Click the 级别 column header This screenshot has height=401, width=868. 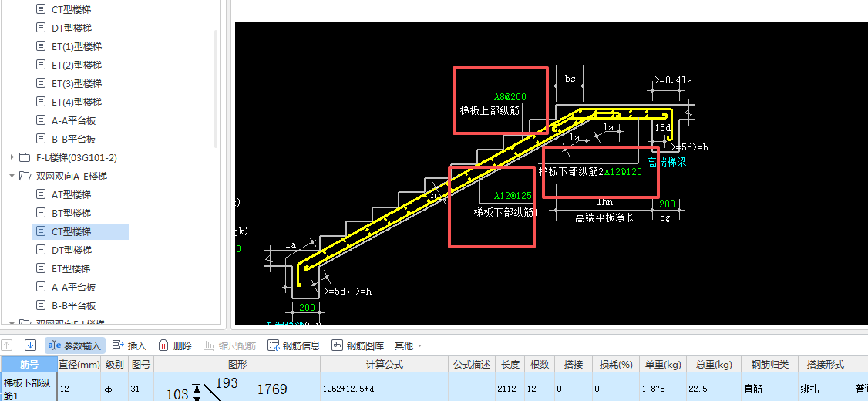[x=115, y=364]
